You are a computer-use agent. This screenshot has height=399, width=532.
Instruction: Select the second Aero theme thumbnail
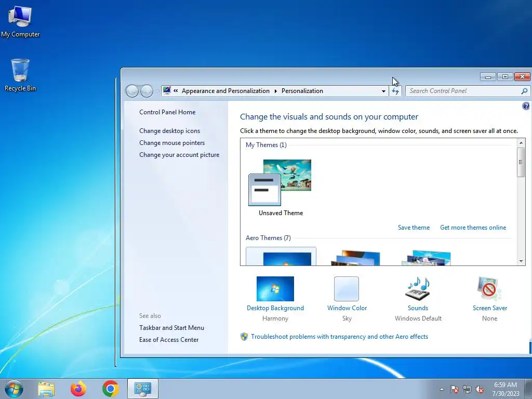[x=355, y=258]
